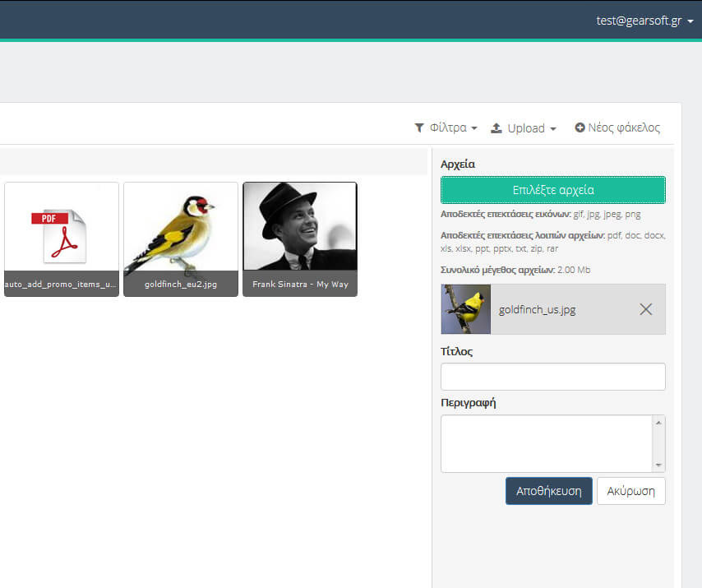Click the Επιλέξτε αρχεία button
The height and width of the screenshot is (588, 702).
coord(553,190)
